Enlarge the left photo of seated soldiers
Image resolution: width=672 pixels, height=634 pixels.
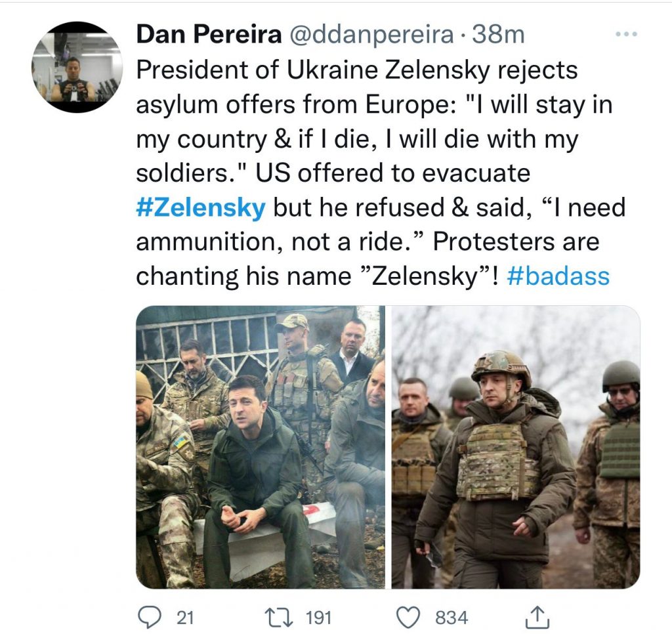click(x=261, y=447)
